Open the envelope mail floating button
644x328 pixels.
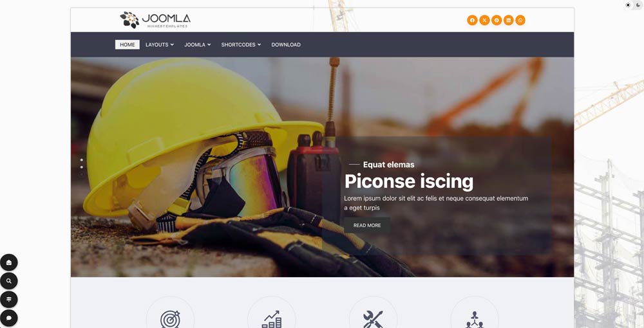tap(9, 262)
